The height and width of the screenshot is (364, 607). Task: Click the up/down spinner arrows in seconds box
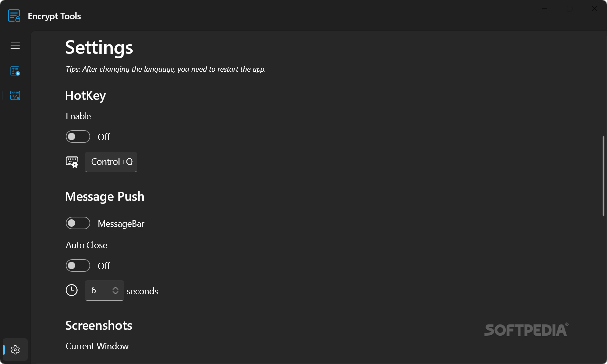(x=115, y=290)
